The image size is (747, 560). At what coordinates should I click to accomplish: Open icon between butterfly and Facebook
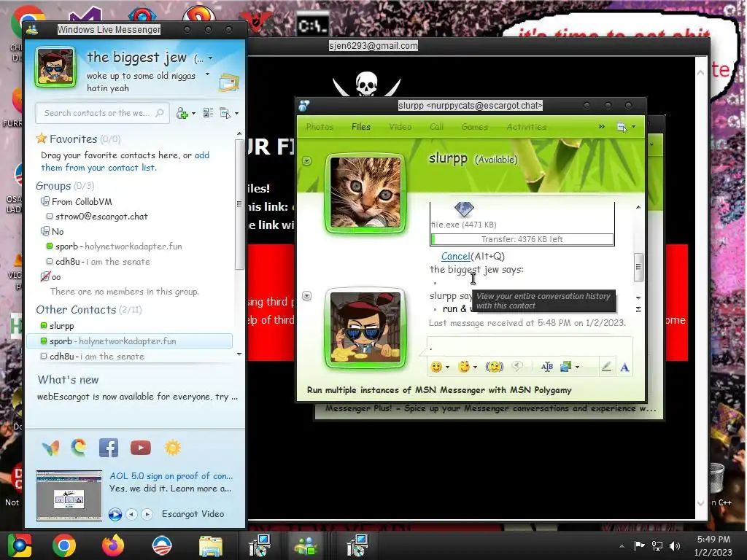(x=79, y=448)
